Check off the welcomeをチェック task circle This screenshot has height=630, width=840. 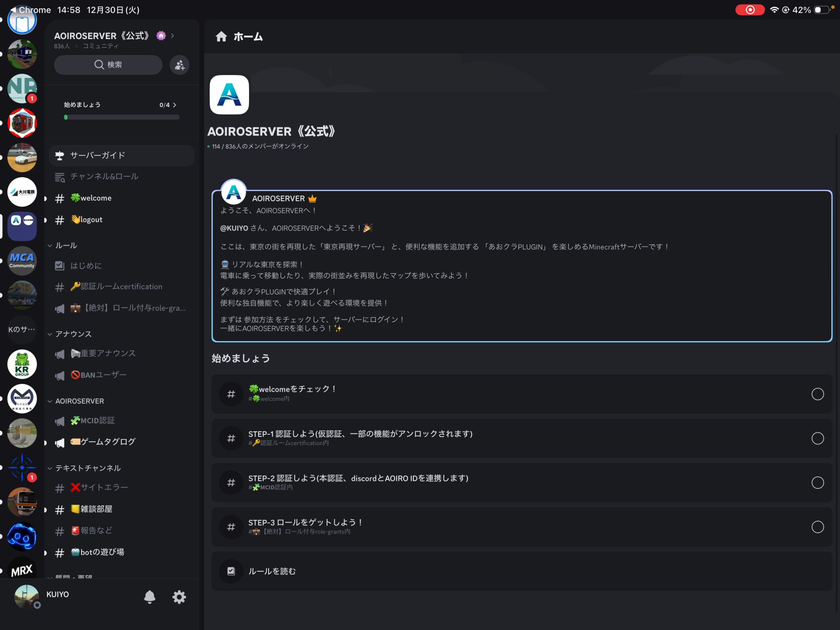pos(818,394)
